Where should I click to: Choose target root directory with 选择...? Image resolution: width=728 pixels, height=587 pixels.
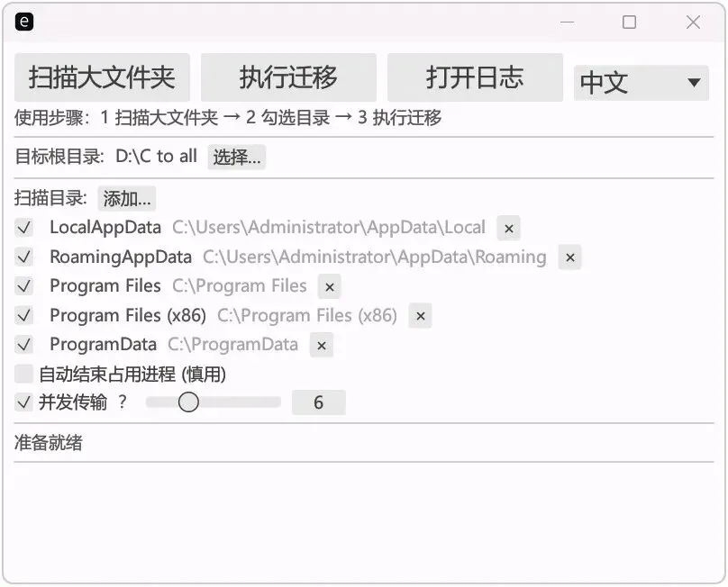click(236, 157)
